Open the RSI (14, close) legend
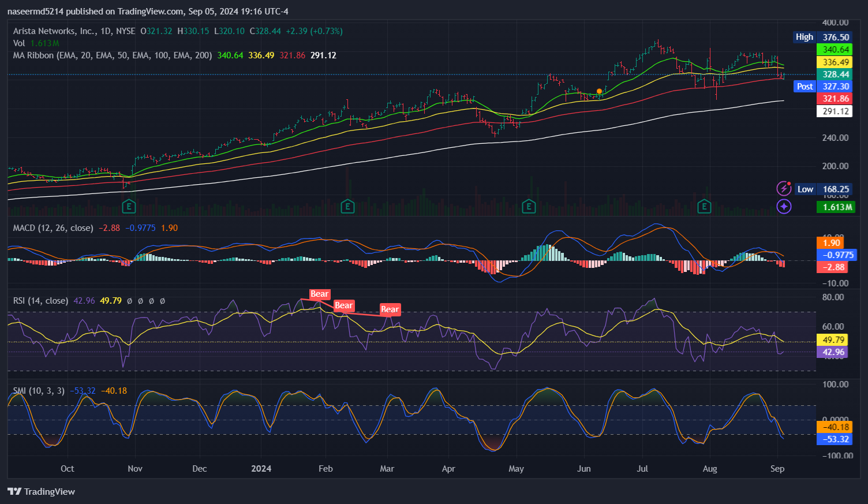The height and width of the screenshot is (504, 868). [40, 301]
